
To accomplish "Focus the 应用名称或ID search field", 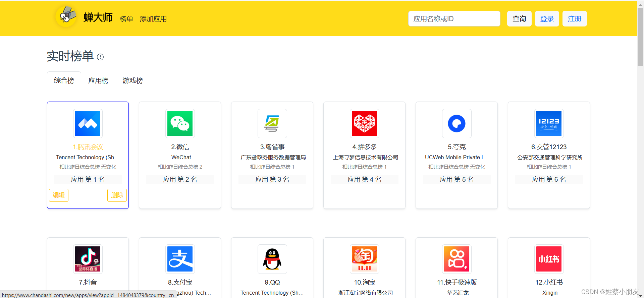I will (454, 19).
